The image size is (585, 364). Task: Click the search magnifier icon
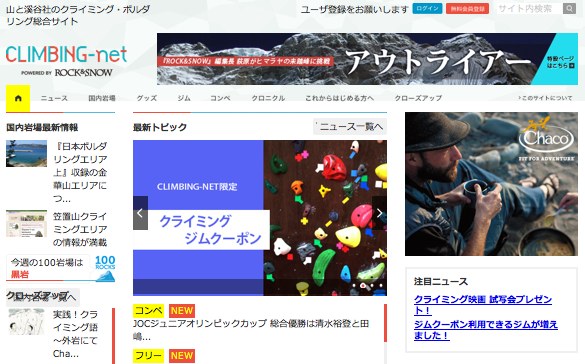click(x=569, y=9)
